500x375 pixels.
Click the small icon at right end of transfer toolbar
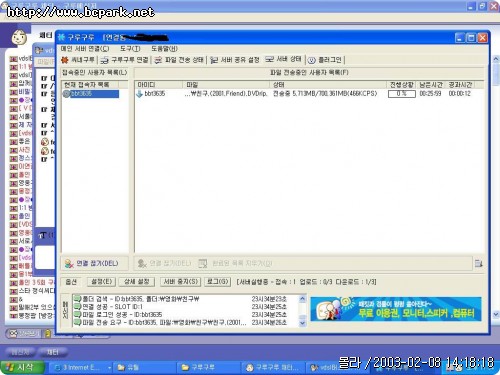pyautogui.click(x=478, y=264)
